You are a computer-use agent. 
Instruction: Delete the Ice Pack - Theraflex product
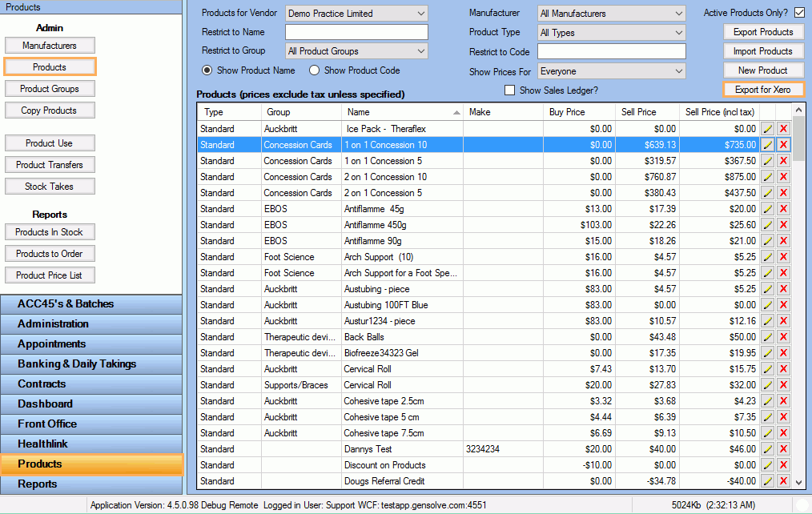(783, 129)
